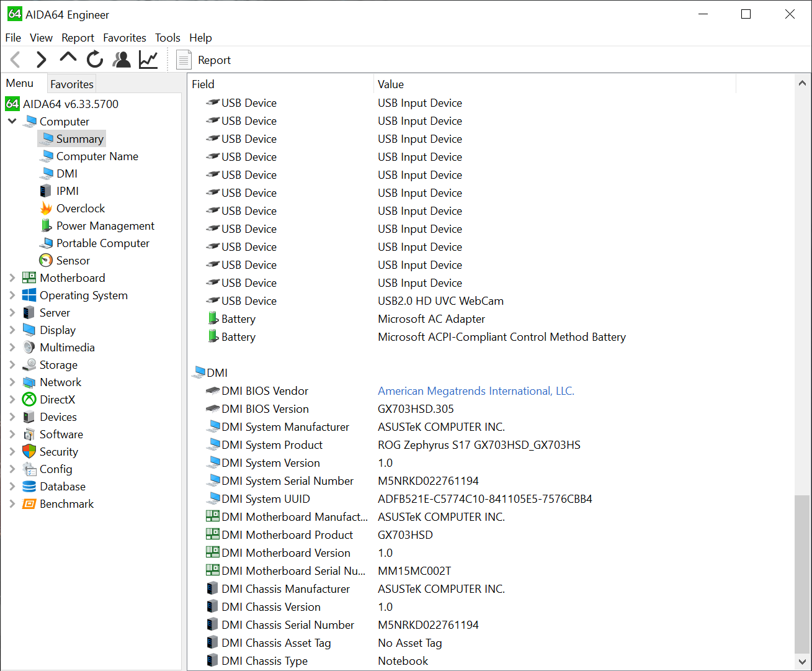This screenshot has width=812, height=671.
Task: Expand the Motherboard tree node
Action: tap(12, 278)
